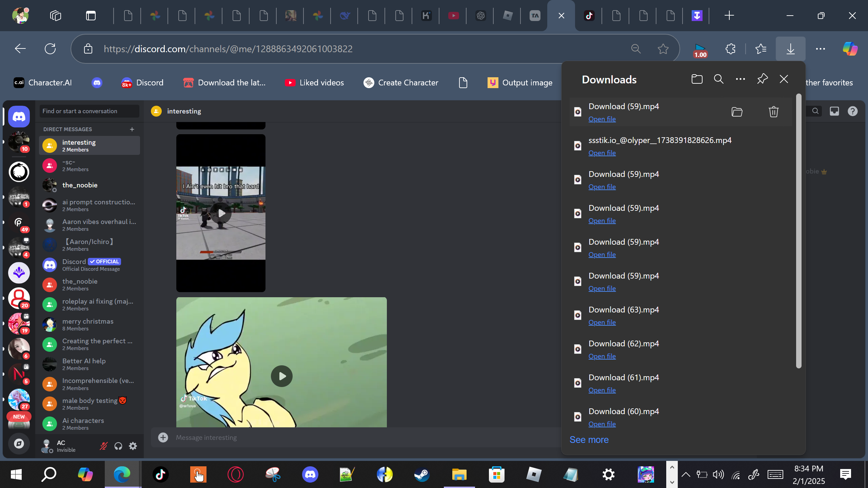This screenshot has height=488, width=868.
Task: Select the_noobie direct message conversation
Action: (x=80, y=185)
